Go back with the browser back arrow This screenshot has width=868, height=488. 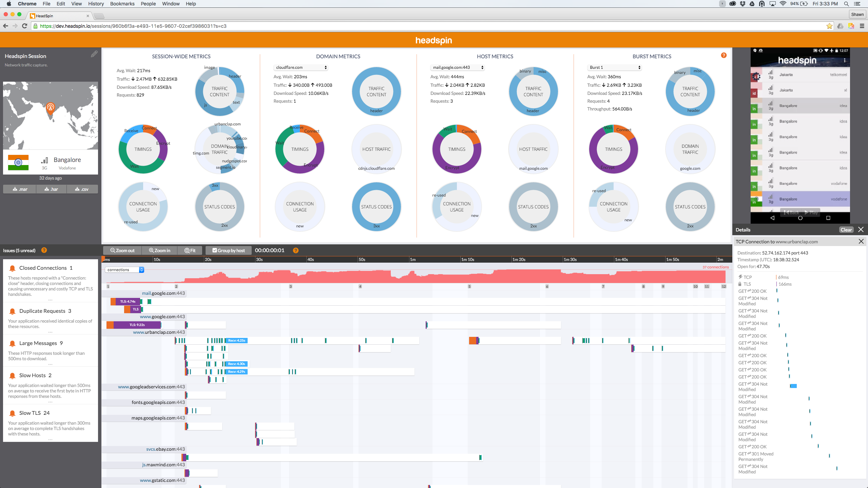[5, 26]
